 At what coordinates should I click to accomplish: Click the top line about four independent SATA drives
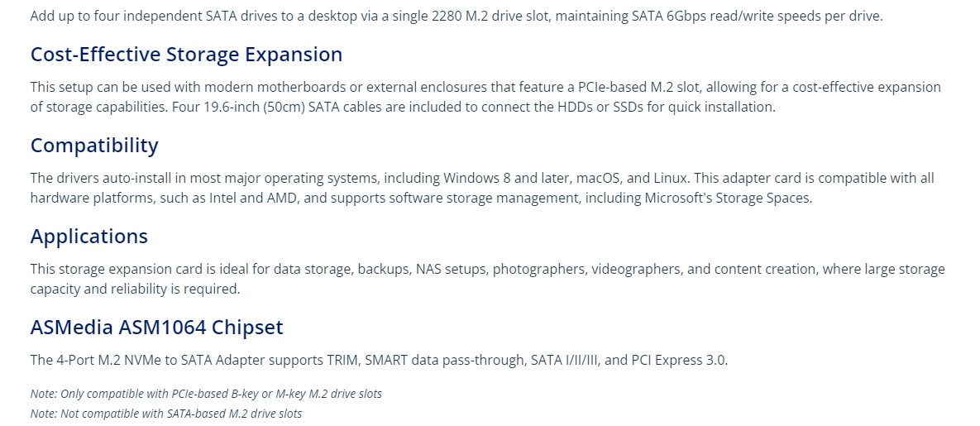457,17
